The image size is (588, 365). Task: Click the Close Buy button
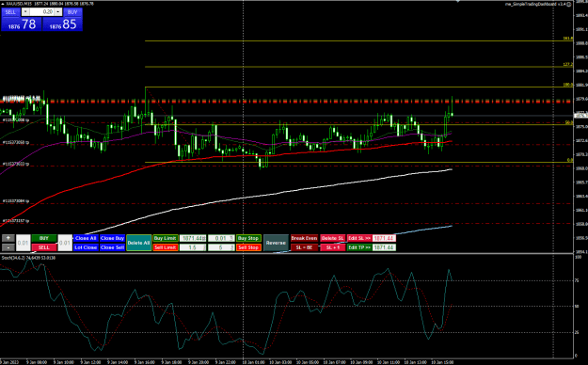[x=112, y=238]
